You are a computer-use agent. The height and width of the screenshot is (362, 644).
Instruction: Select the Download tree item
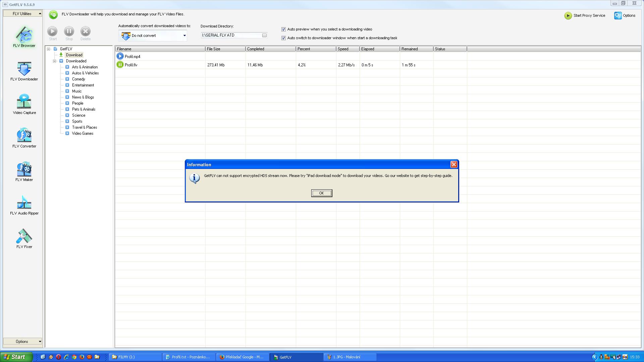[74, 55]
